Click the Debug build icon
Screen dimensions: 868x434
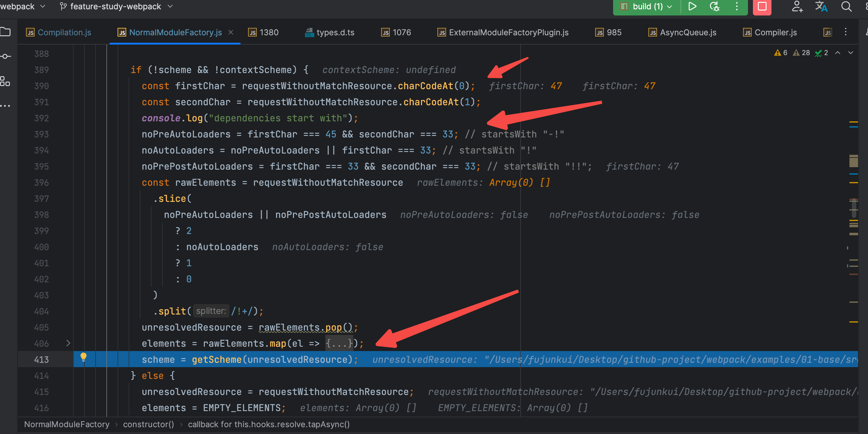[714, 7]
